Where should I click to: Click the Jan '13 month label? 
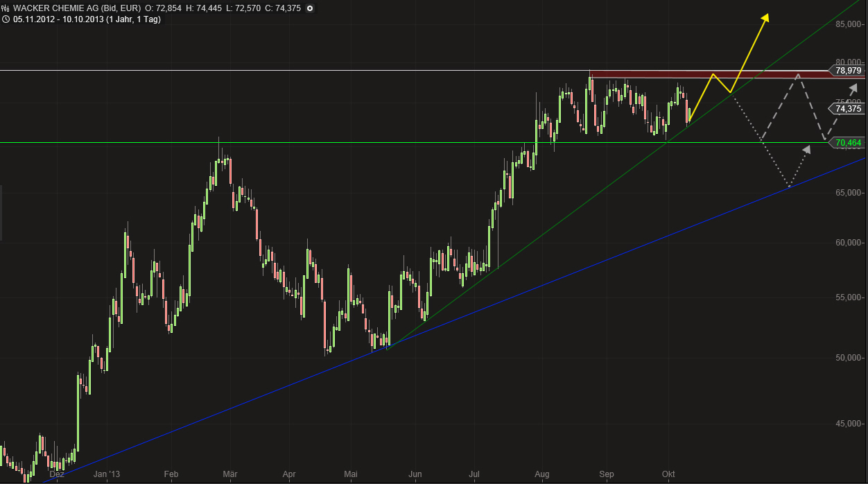click(x=107, y=475)
